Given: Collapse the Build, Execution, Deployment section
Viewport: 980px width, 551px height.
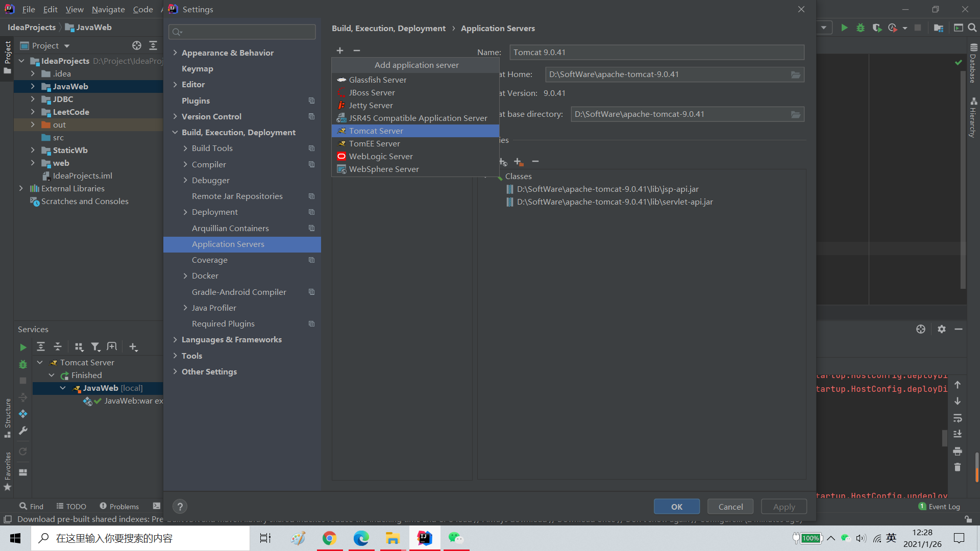Looking at the screenshot, I should click(x=175, y=132).
